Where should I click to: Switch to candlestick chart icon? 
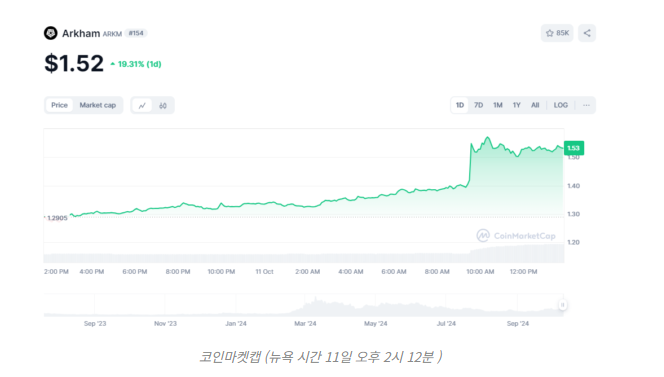pyautogui.click(x=163, y=105)
